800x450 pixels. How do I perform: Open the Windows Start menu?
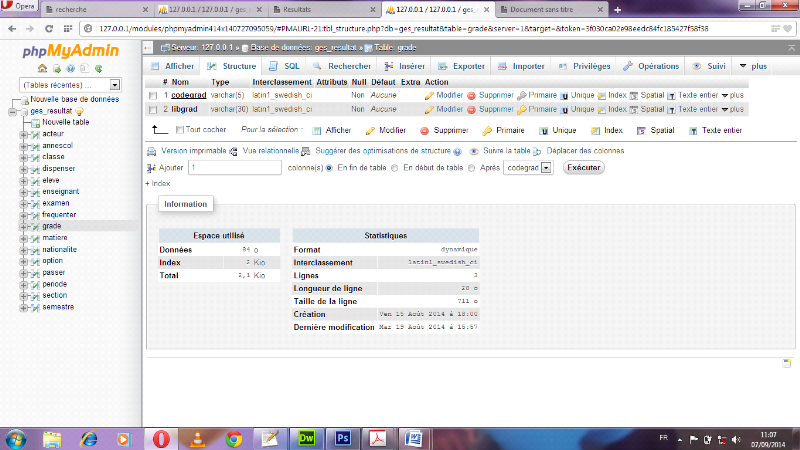click(x=16, y=439)
